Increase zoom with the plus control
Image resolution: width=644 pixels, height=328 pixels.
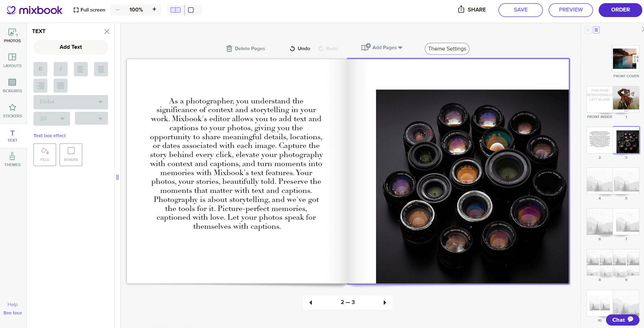pyautogui.click(x=154, y=10)
